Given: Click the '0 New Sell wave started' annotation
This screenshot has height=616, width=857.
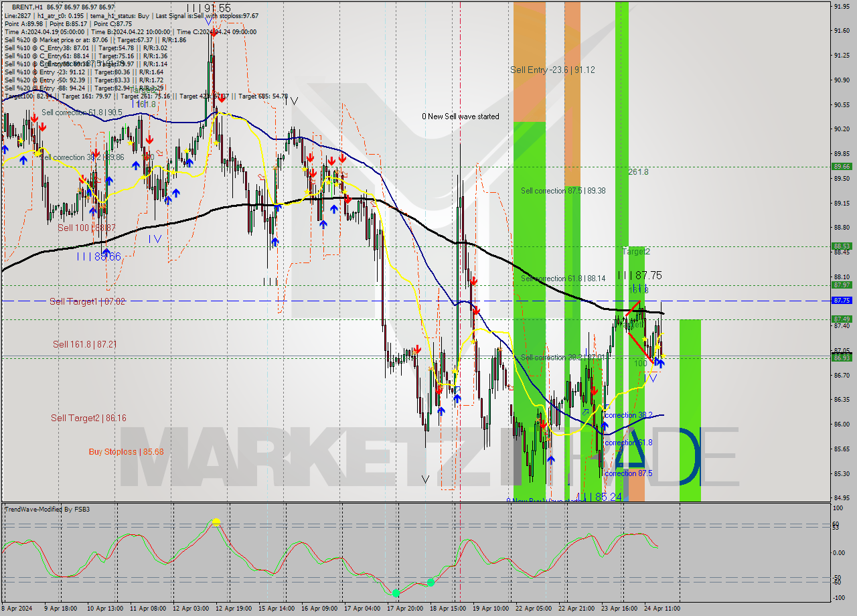Looking at the screenshot, I should (460, 117).
